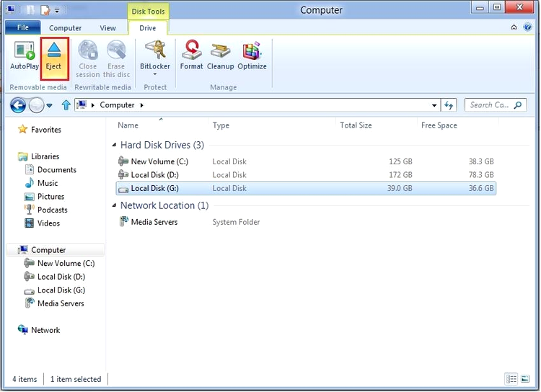
Task: Select the Drive ribbon tab
Action: click(148, 28)
